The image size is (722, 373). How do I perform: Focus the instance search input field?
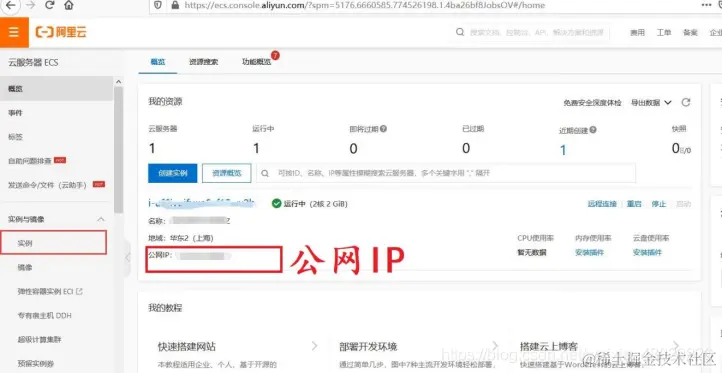pyautogui.click(x=446, y=173)
